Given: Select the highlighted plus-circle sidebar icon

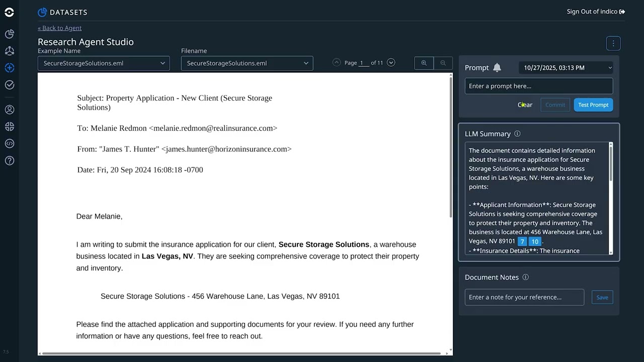Looking at the screenshot, I should [x=9, y=68].
